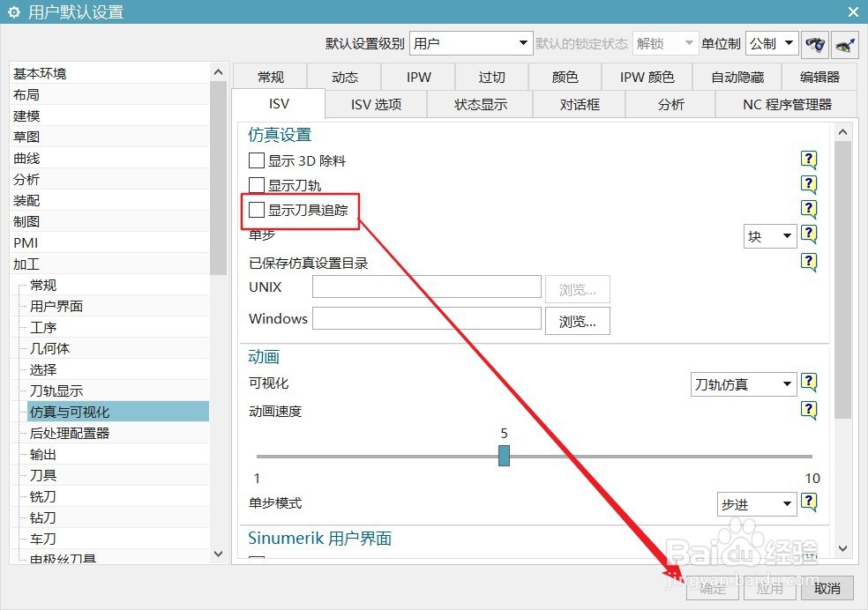Screen dimensions: 868x610
Task: Click the binoculars search icon
Action: point(815,42)
